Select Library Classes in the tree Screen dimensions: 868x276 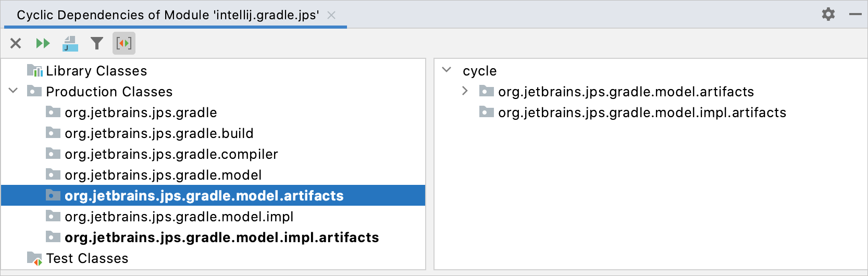[96, 71]
